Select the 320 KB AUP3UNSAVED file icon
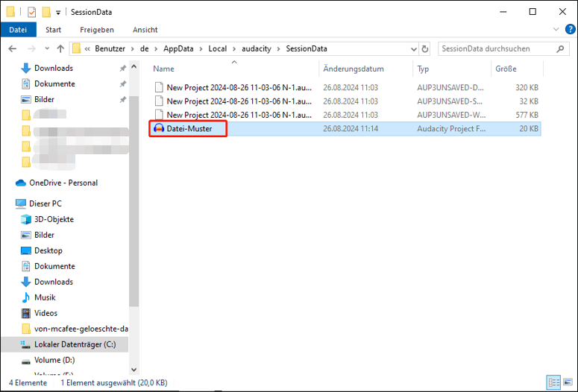The image size is (578, 392). pyautogui.click(x=159, y=87)
